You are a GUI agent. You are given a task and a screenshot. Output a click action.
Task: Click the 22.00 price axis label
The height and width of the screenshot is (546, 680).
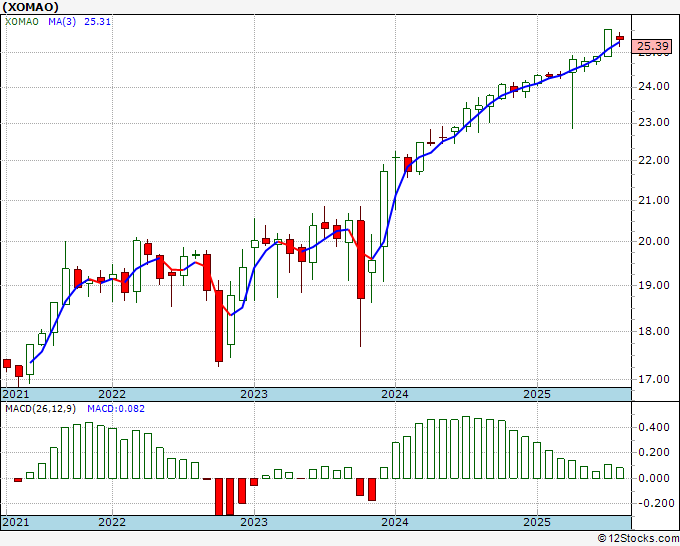[x=654, y=160]
